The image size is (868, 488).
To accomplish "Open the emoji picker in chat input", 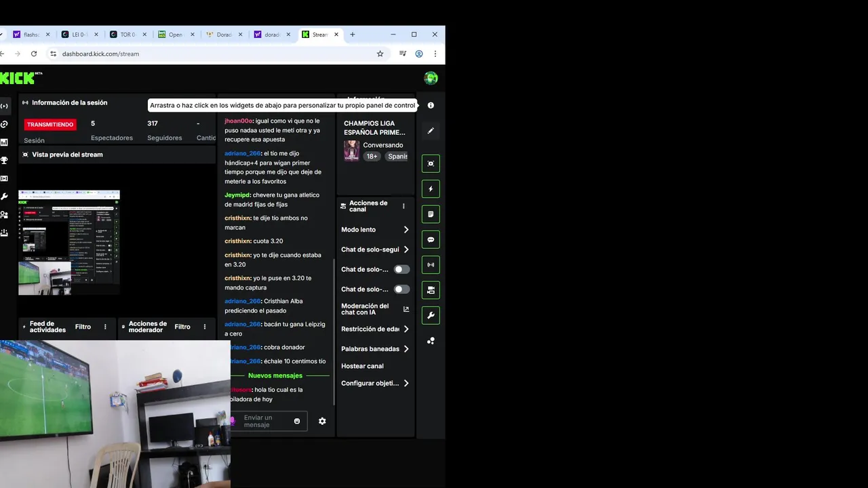I will pyautogui.click(x=297, y=421).
